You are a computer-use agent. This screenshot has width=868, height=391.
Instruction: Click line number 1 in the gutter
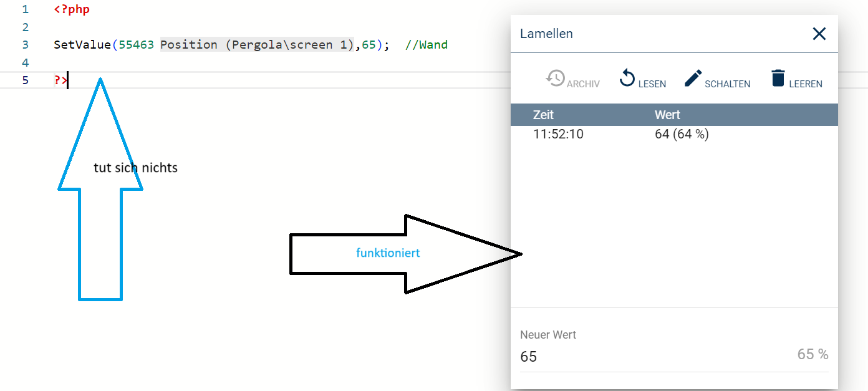25,9
